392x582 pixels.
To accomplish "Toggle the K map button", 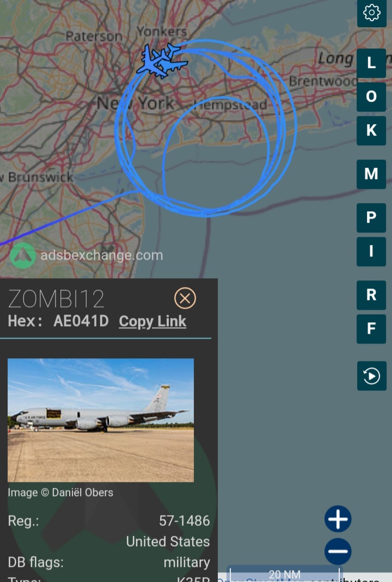I will pos(371,131).
